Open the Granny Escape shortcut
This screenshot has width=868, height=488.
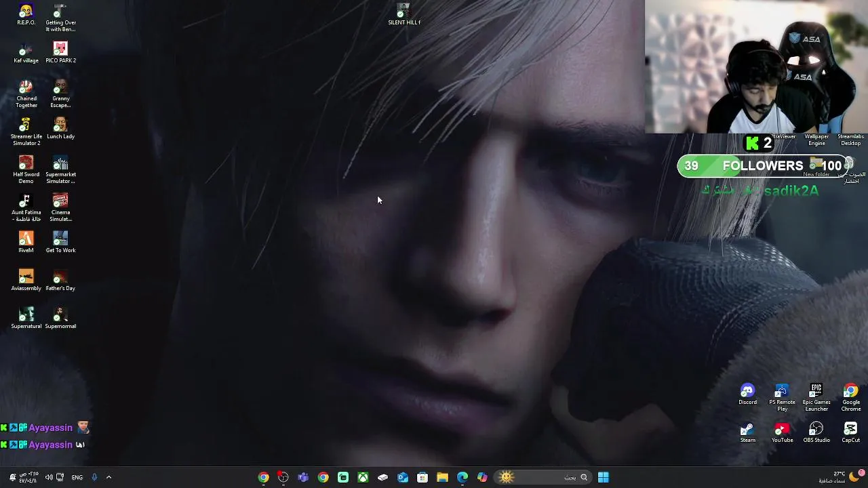click(60, 94)
